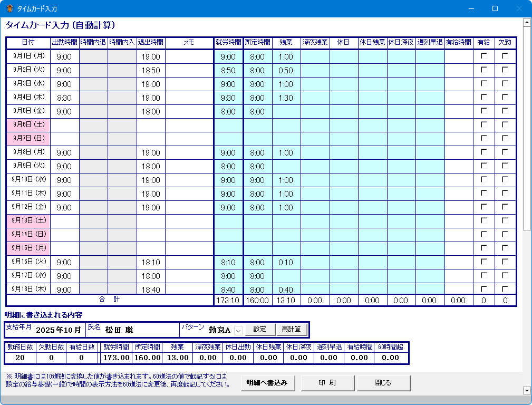The width and height of the screenshot is (532, 405).
Task: Click 明細へ書込み button
Action: (267, 383)
